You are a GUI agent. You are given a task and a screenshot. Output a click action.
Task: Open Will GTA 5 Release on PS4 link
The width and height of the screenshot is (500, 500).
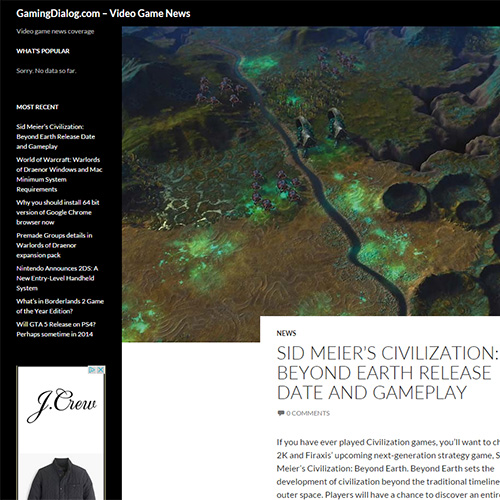(56, 329)
